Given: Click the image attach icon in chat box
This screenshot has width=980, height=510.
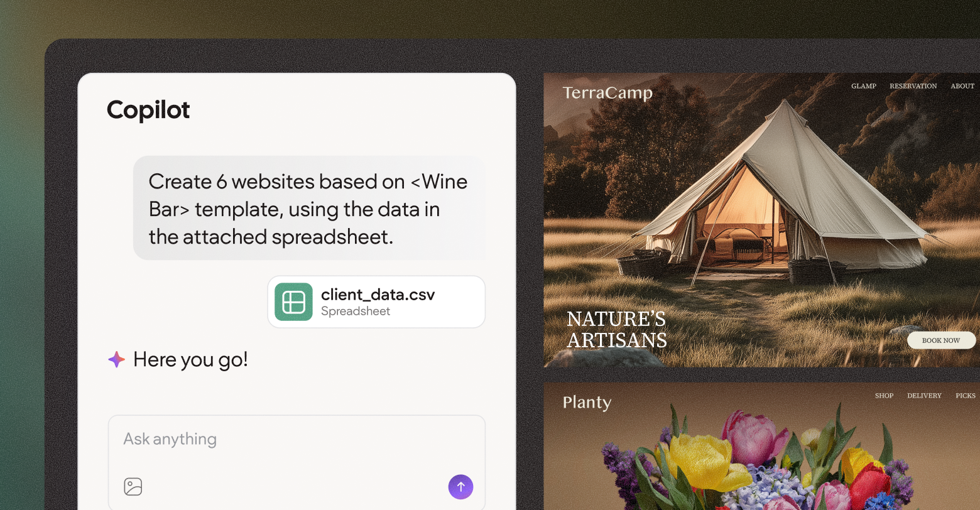Looking at the screenshot, I should click(133, 487).
